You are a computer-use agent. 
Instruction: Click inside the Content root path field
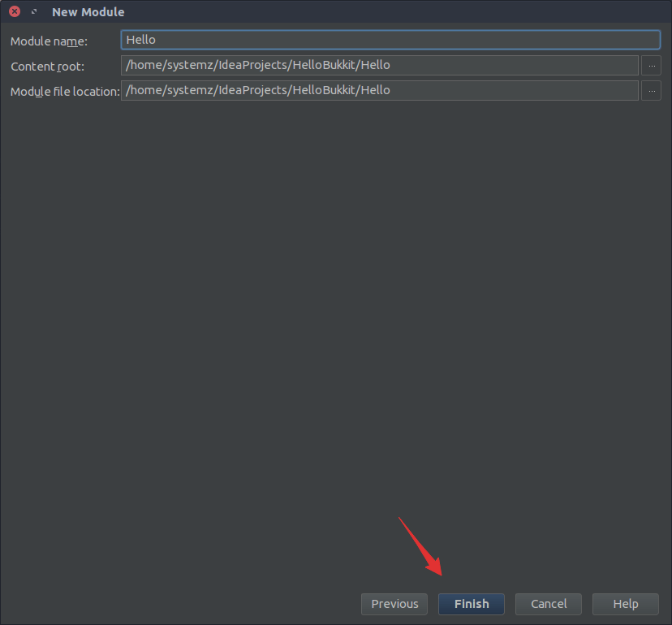(x=487, y=66)
